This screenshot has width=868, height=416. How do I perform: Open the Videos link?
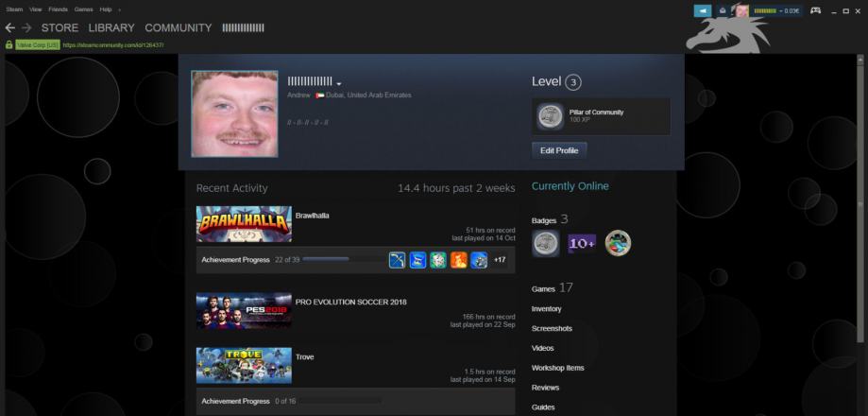(542, 349)
